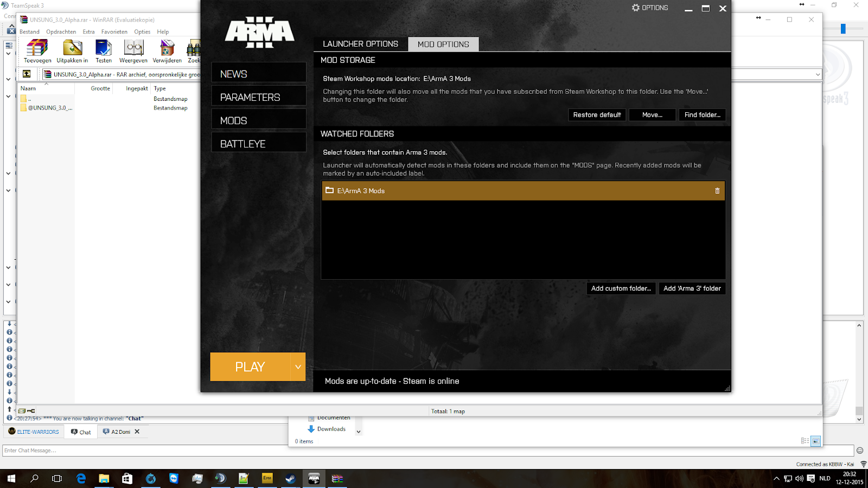The height and width of the screenshot is (488, 868).
Task: Open volume control in system tray
Action: (799, 478)
